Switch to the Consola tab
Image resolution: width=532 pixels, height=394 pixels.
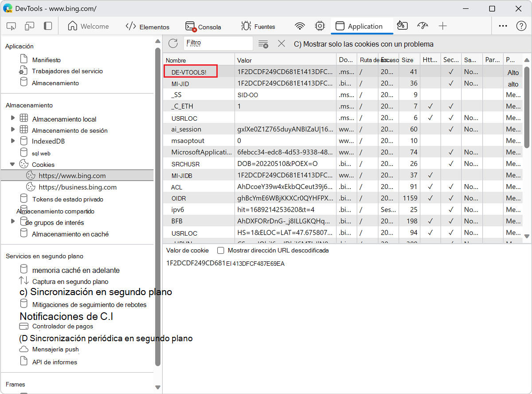(203, 26)
